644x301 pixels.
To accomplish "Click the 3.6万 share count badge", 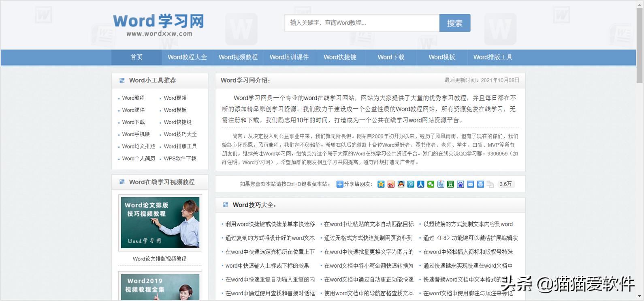I will pyautogui.click(x=506, y=184).
